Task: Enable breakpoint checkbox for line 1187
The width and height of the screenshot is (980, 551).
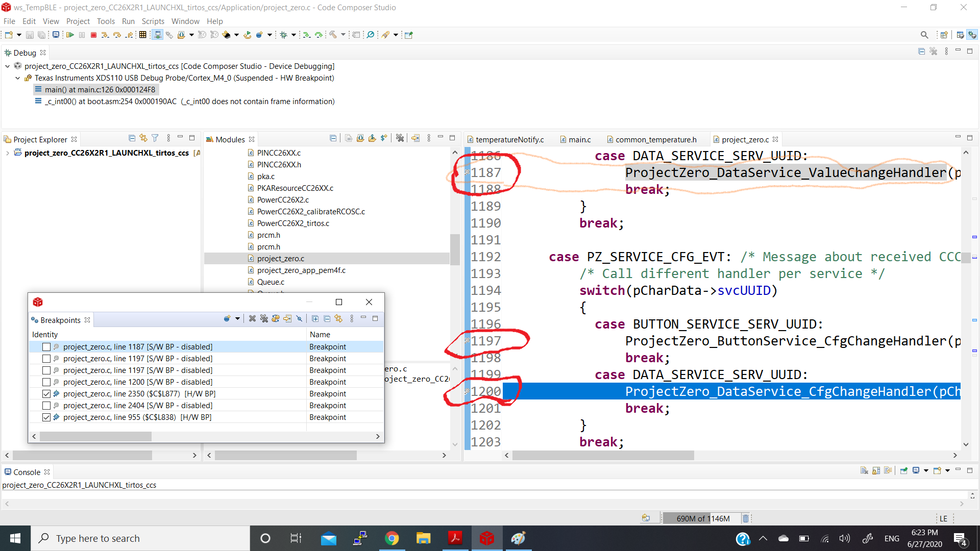Action: [x=46, y=347]
